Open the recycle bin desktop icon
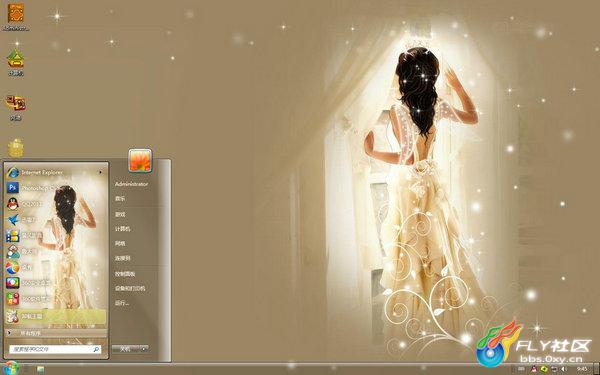This screenshot has height=375, width=600. (16, 148)
